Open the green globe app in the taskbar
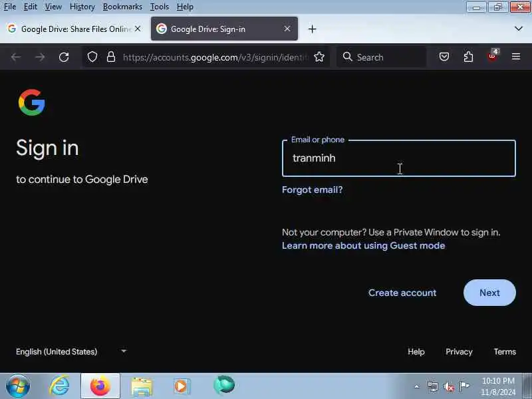 [x=224, y=385]
